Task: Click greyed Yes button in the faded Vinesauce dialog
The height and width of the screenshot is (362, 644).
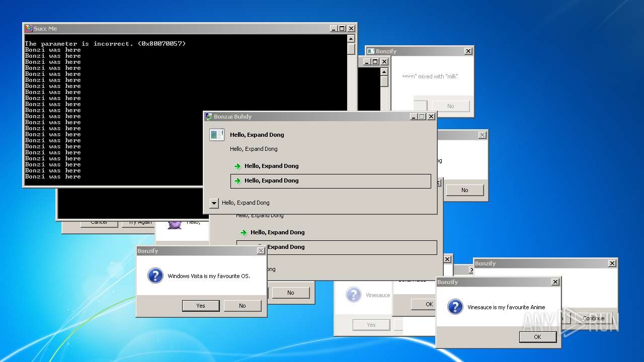Action: point(371,325)
